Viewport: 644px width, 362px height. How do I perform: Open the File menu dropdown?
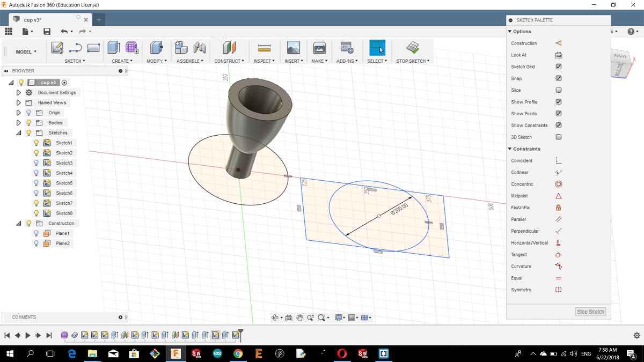[27, 32]
